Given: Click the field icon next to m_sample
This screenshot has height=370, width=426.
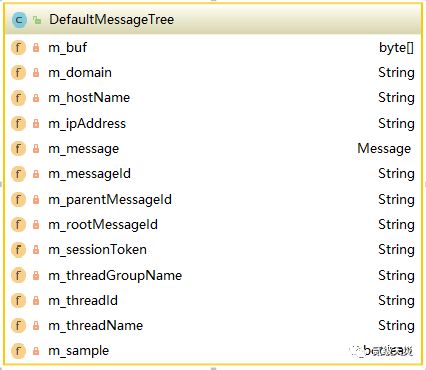Looking at the screenshot, I should 18,351.
